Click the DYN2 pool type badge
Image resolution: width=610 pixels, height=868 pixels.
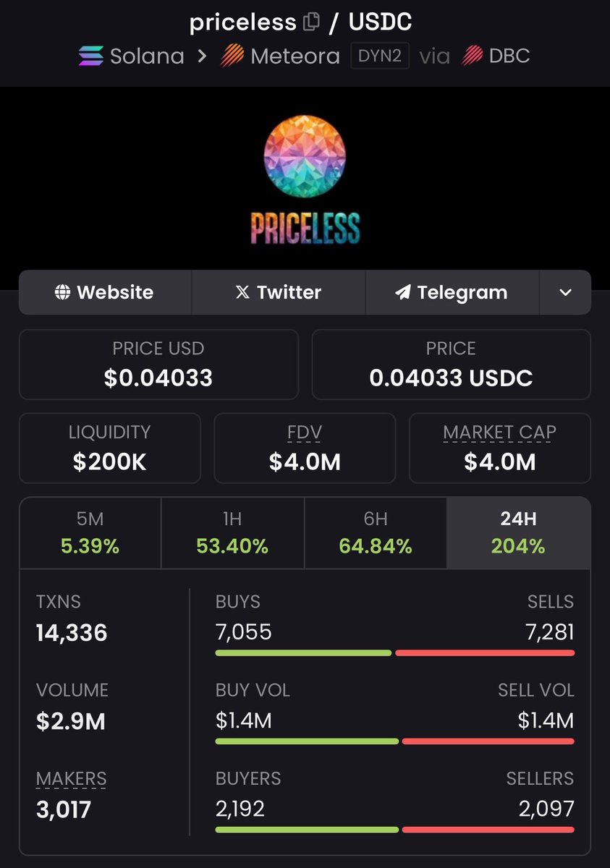click(x=380, y=56)
